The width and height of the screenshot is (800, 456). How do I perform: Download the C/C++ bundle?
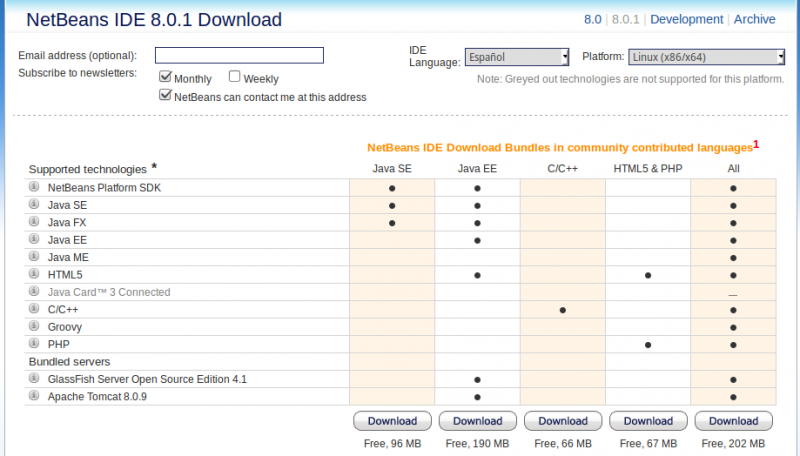(x=563, y=421)
